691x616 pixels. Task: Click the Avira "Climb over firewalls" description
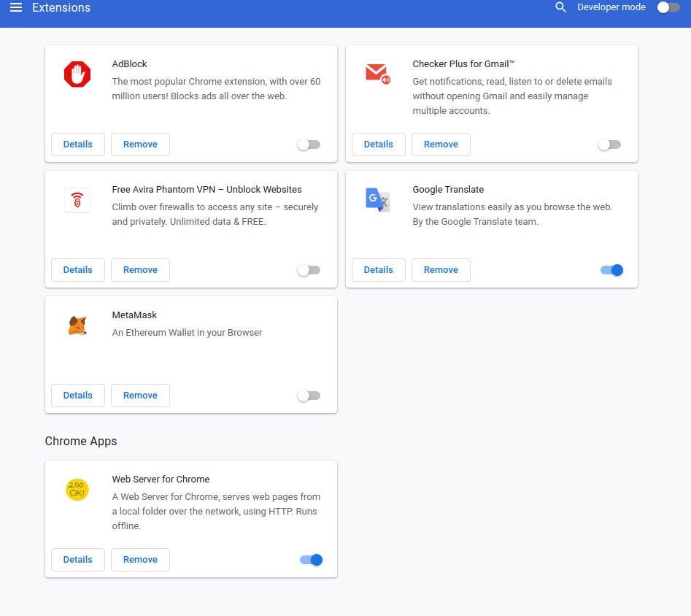[x=215, y=215]
